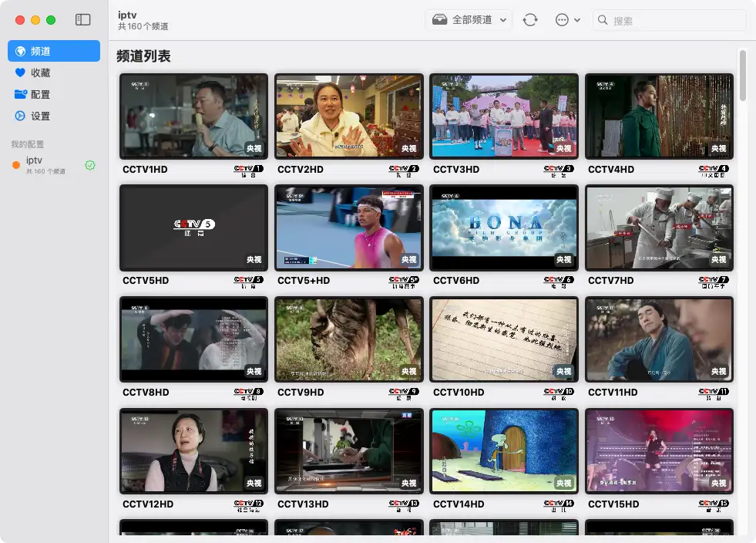Click the globe icon beside 频道
This screenshot has height=543, width=756.
pos(20,51)
